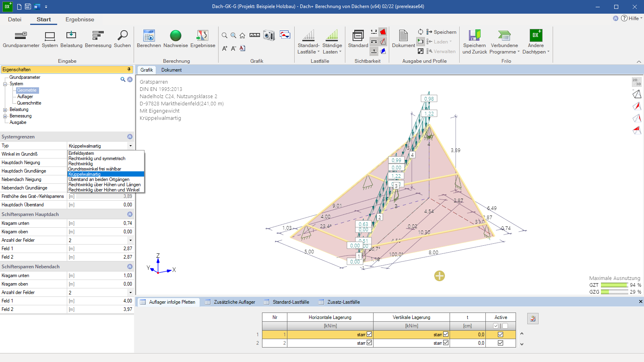This screenshot has width=644, height=362.
Task: Click the result graphics picture icon
Action: point(285,35)
